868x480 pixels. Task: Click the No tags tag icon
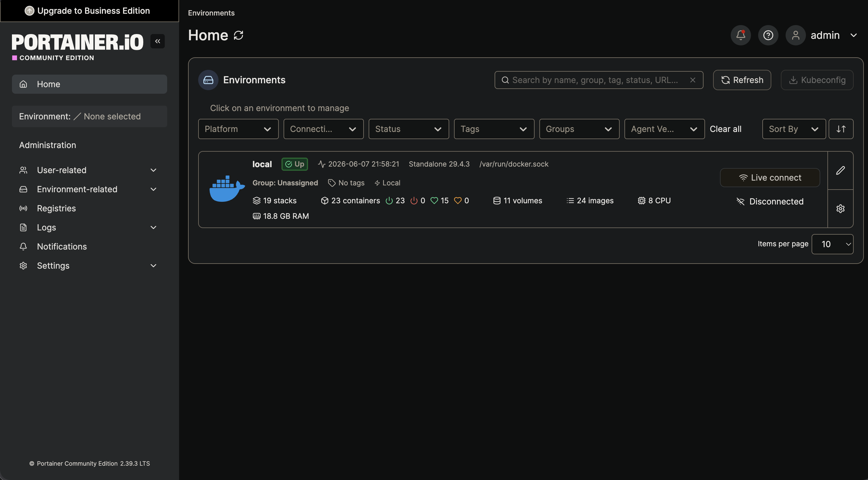[332, 183]
